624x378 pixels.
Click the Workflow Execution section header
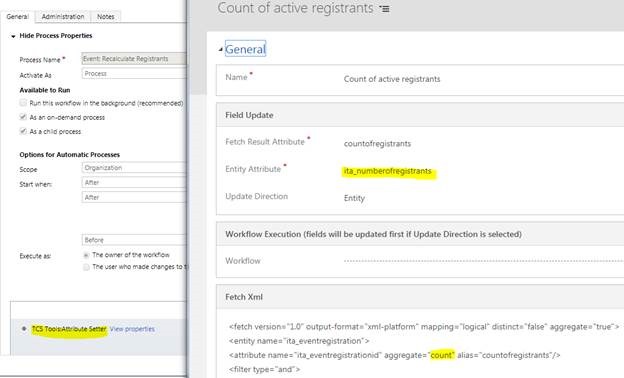pyautogui.click(x=373, y=234)
